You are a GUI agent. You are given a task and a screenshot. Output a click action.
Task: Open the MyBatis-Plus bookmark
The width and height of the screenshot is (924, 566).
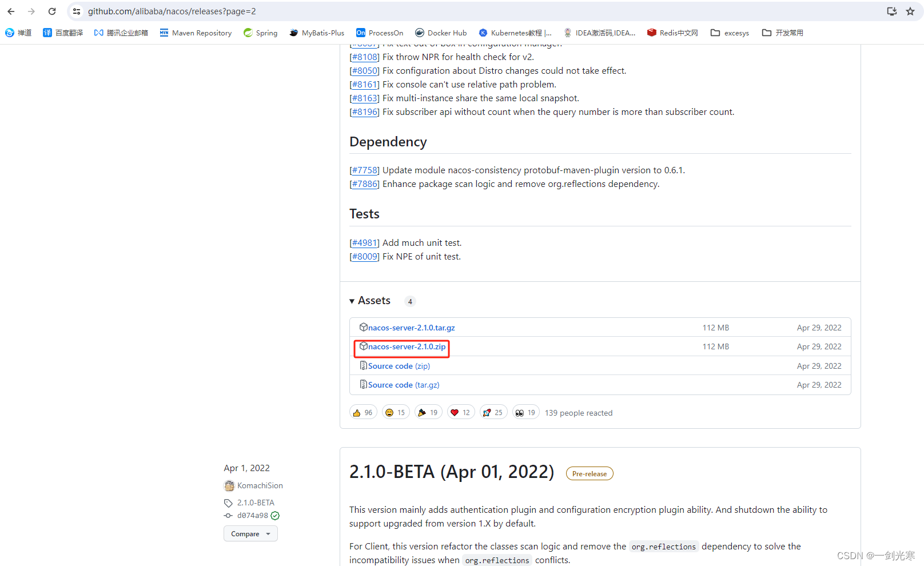317,33
